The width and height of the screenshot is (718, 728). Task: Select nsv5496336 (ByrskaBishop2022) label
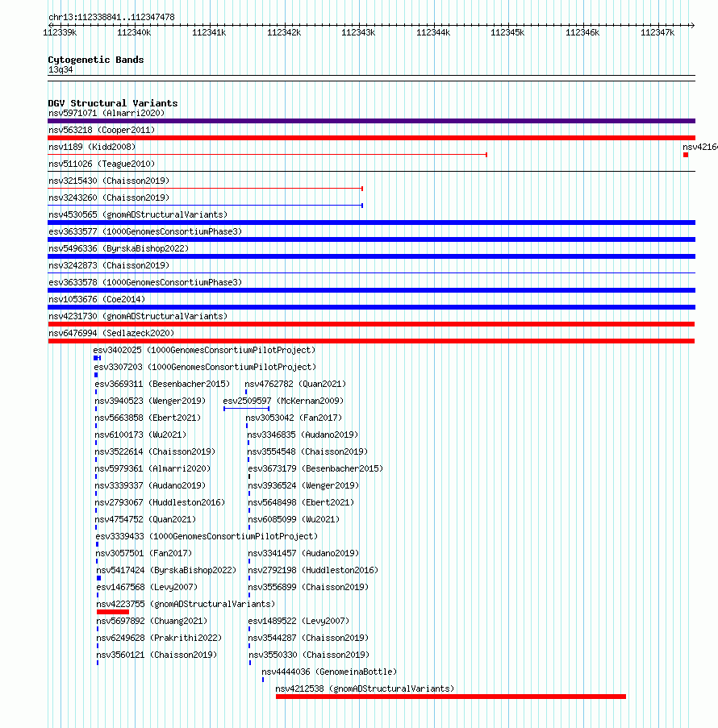119,249
